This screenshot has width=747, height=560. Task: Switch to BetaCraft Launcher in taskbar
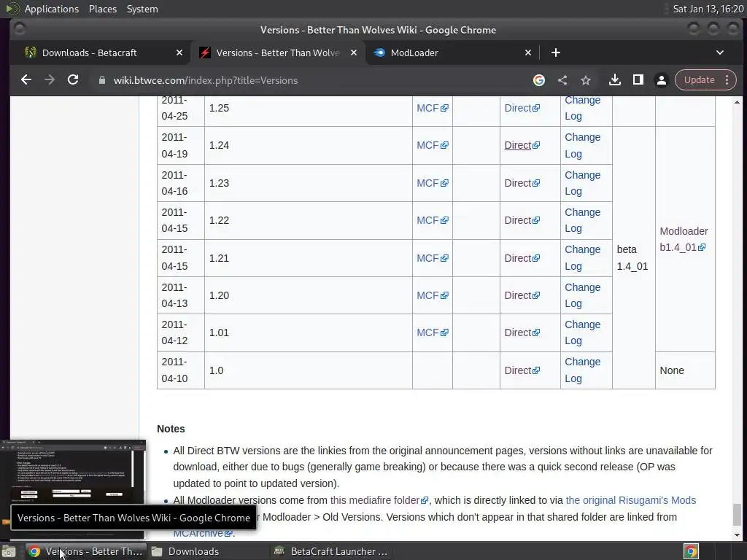click(332, 551)
